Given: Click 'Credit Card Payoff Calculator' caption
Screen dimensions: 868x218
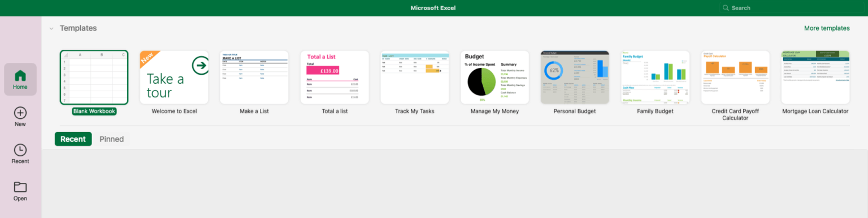Looking at the screenshot, I should pos(735,115).
